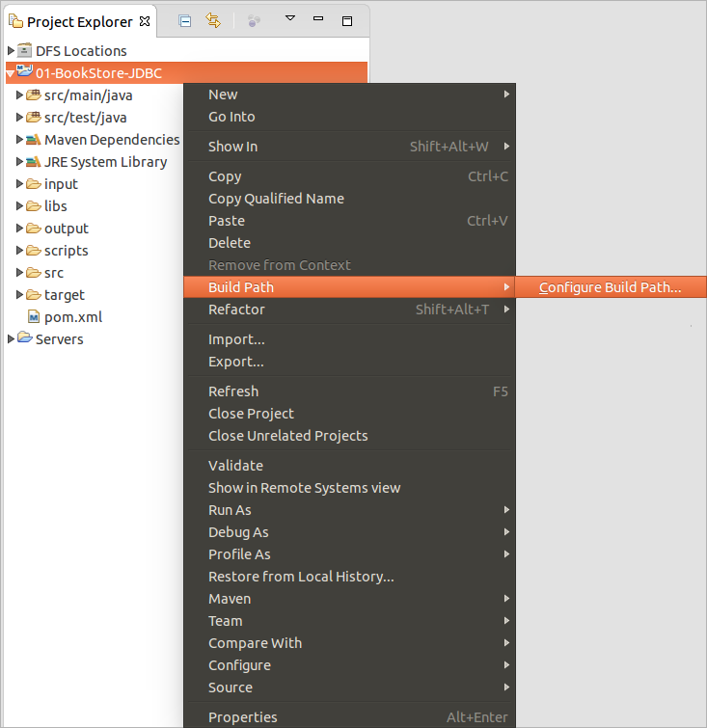Screen dimensions: 707x728
Task: Open the Debug As submenu
Action: coord(350,532)
